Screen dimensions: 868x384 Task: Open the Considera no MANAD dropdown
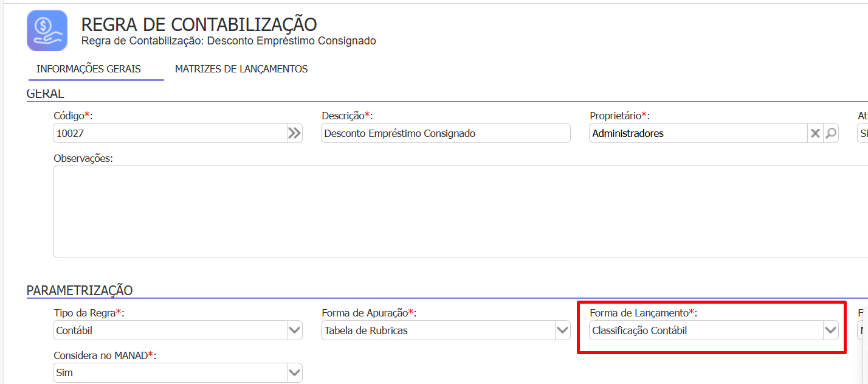coord(294,372)
